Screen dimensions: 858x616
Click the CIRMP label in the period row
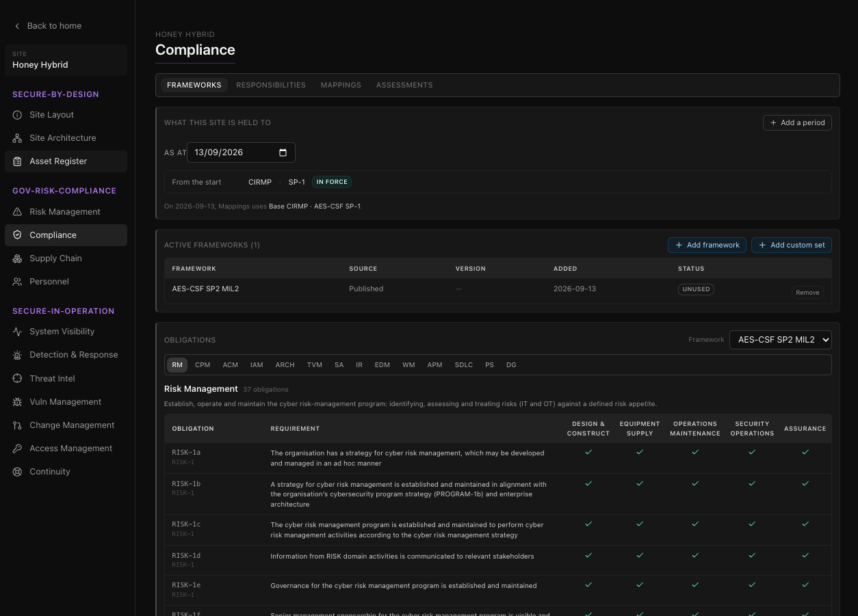[x=260, y=183]
